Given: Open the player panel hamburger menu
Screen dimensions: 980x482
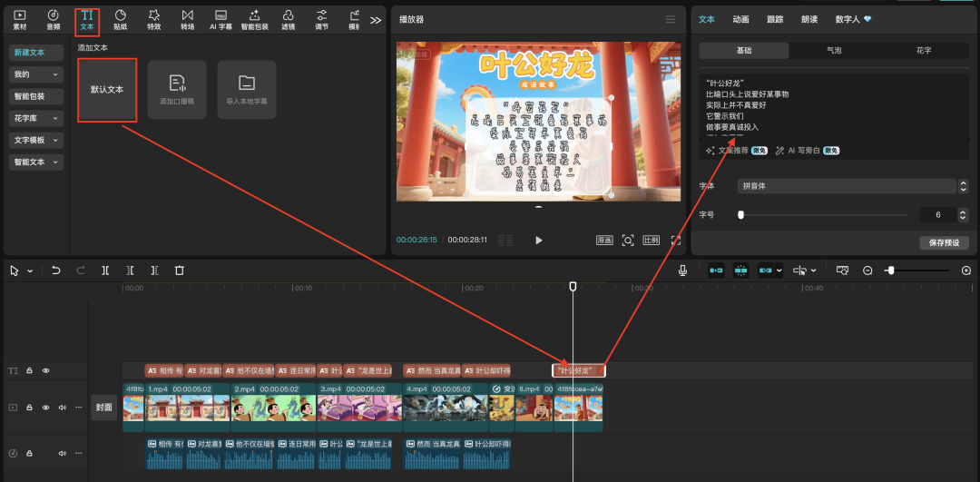Looking at the screenshot, I should 670,19.
